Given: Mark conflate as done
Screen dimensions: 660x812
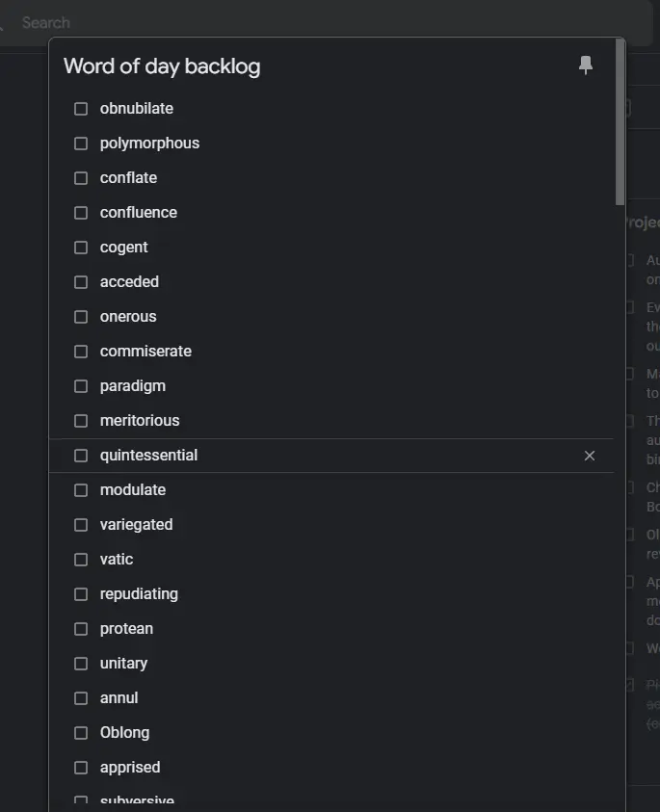Looking at the screenshot, I should [81, 178].
